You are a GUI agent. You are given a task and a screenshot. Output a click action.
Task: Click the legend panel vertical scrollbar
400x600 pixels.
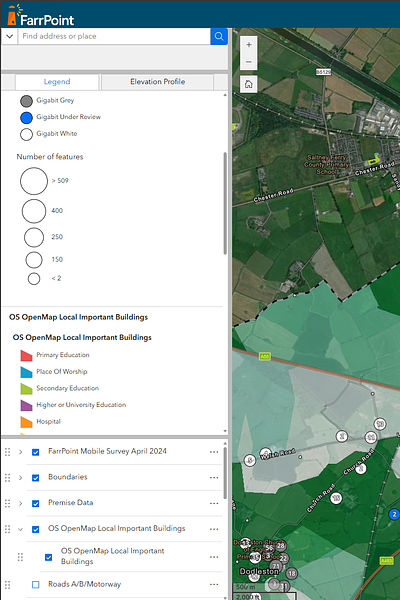225,203
